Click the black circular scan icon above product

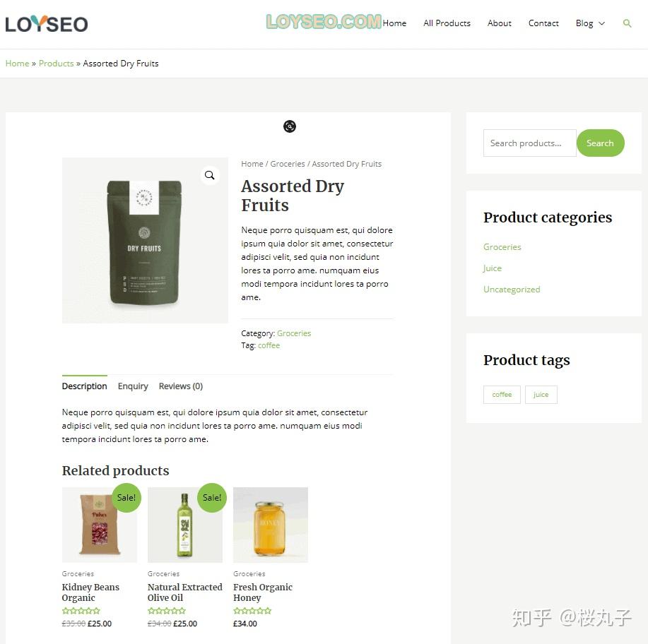(x=290, y=126)
